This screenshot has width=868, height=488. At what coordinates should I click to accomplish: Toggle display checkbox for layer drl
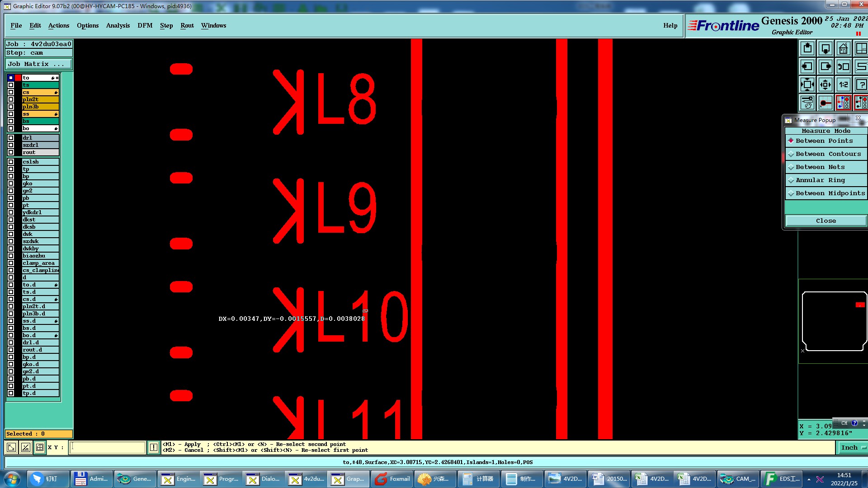coord(11,138)
